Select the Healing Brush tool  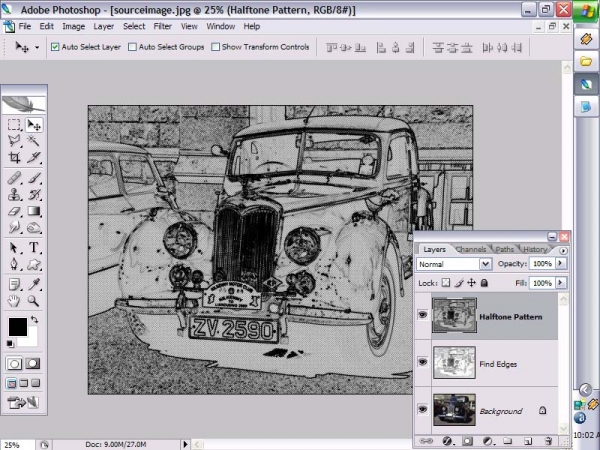tap(14, 178)
